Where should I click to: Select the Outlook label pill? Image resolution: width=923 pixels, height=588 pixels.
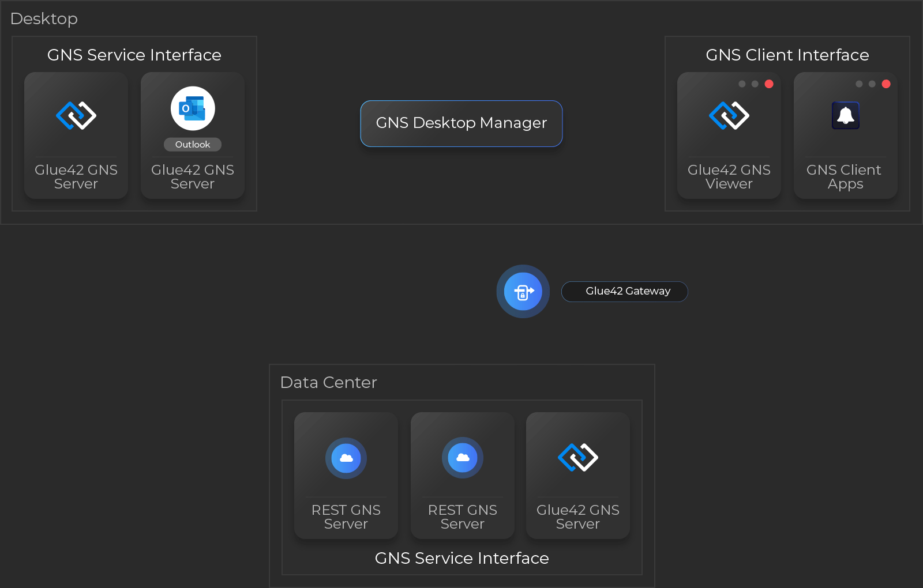(193, 145)
